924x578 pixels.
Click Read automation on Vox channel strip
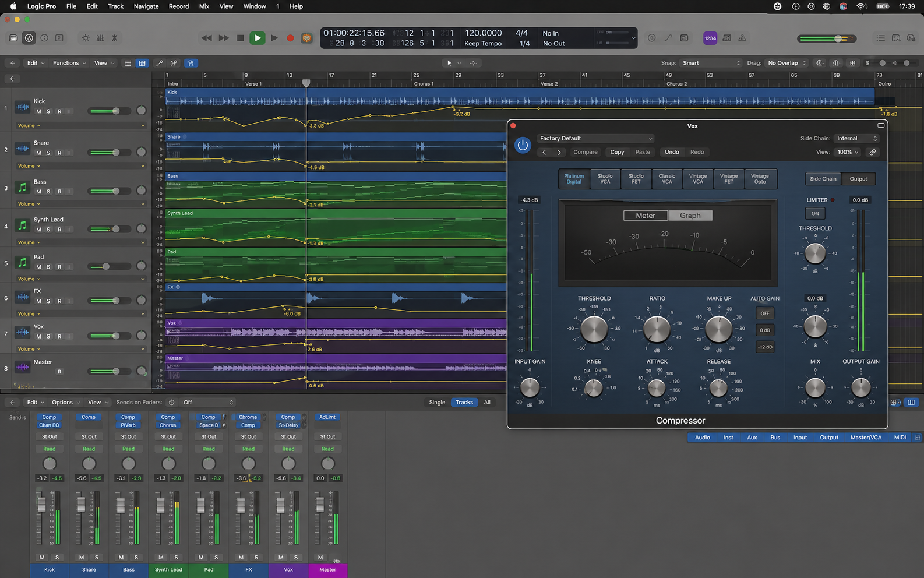point(288,449)
